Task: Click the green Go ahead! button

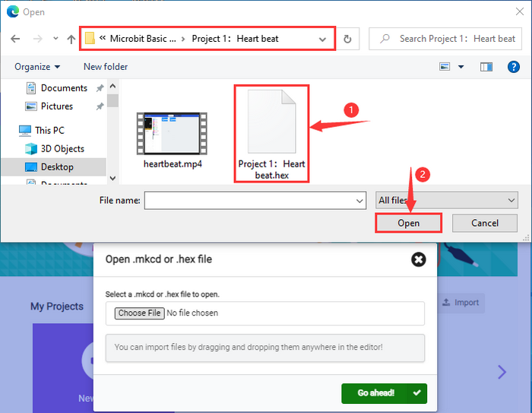Action: coord(384,393)
